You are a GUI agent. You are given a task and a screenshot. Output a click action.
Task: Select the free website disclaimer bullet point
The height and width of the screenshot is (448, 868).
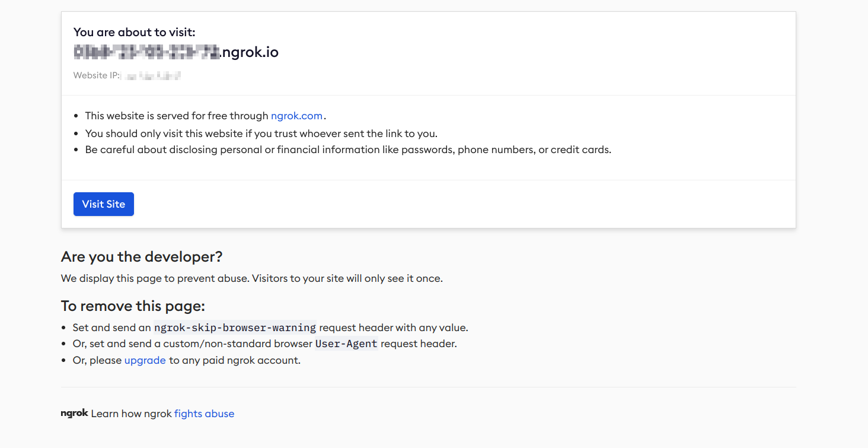(x=205, y=116)
